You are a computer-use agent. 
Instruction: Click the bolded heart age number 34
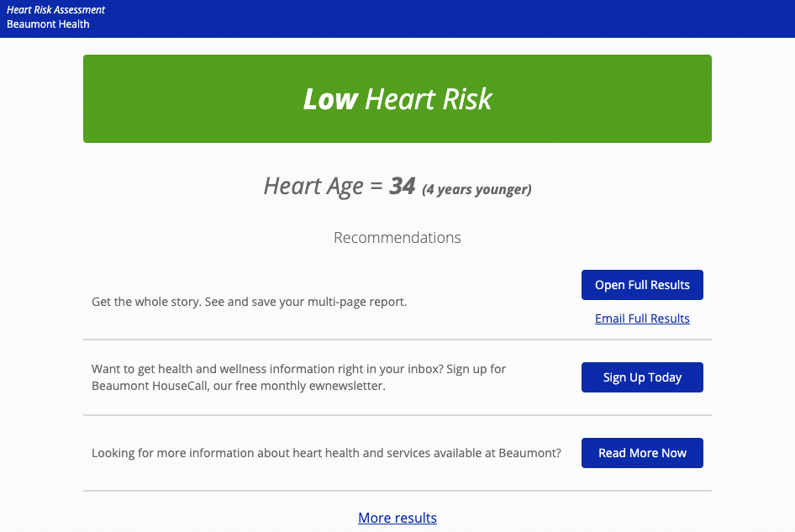pyautogui.click(x=402, y=185)
